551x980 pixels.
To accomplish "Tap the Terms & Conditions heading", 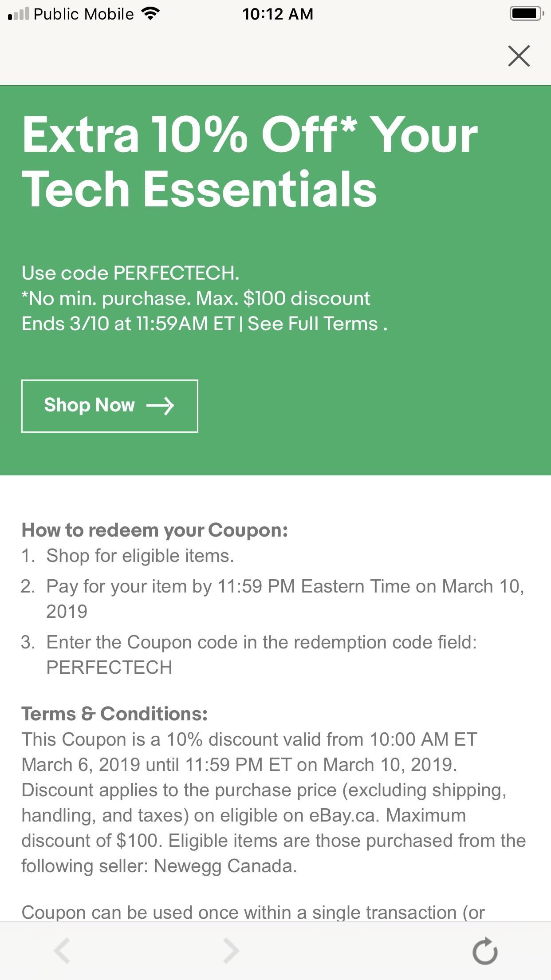I will click(x=113, y=713).
